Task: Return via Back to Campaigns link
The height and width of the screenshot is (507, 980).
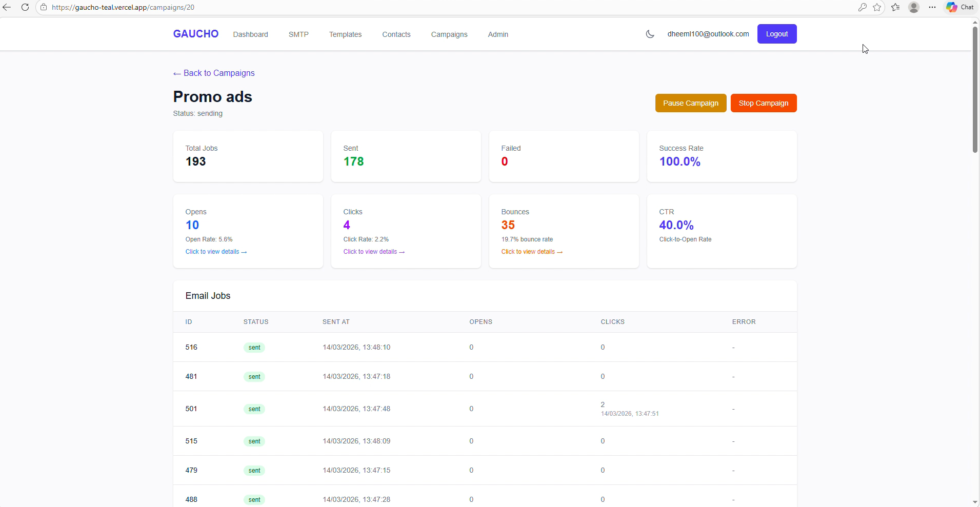Action: pos(213,73)
